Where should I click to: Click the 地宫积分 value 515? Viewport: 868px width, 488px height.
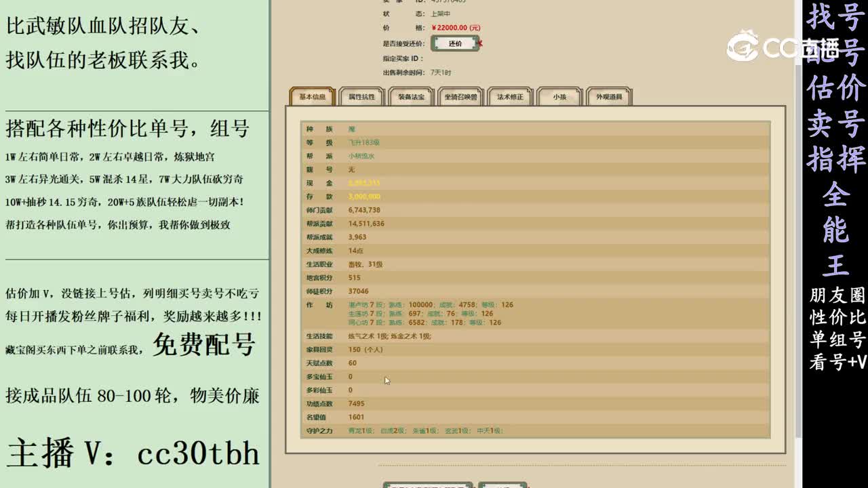pyautogui.click(x=354, y=278)
